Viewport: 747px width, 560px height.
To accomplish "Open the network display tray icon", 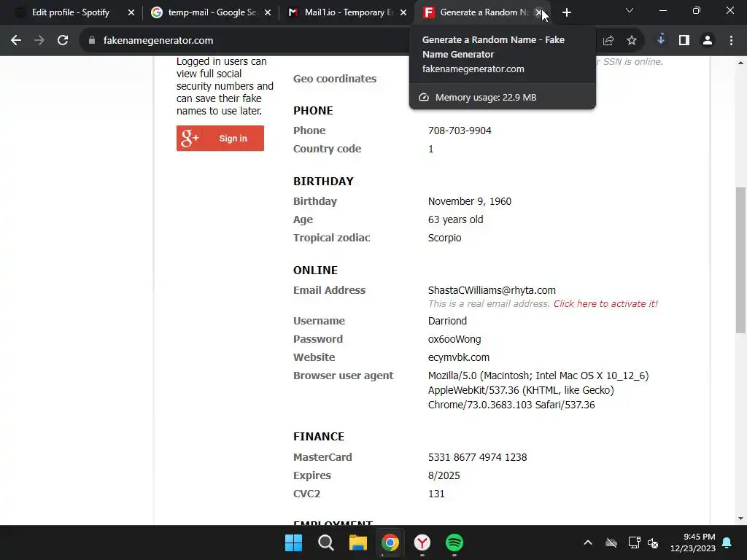I will [x=634, y=542].
